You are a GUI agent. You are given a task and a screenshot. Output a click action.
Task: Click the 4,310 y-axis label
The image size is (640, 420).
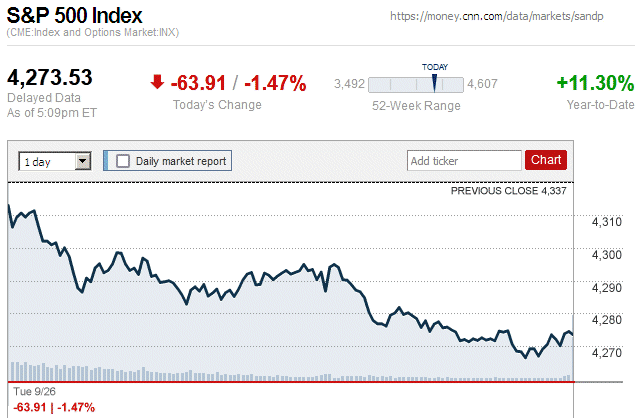[607, 222]
